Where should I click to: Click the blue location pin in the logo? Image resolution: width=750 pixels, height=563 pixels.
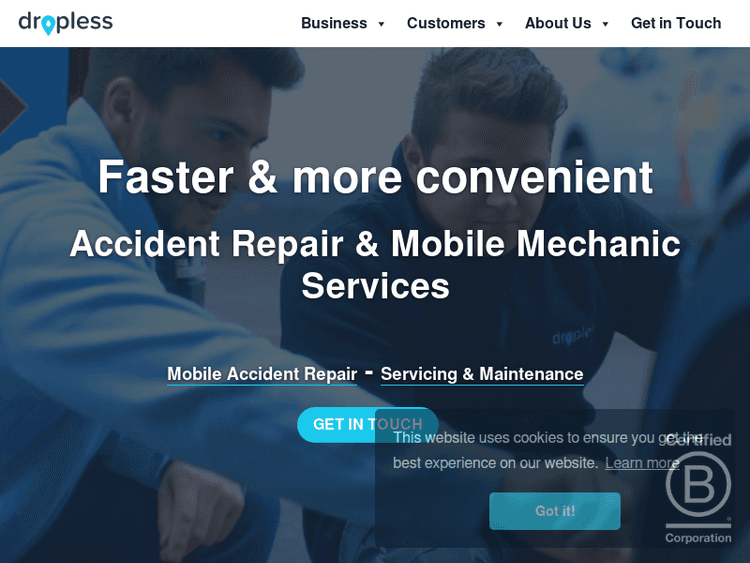48,25
